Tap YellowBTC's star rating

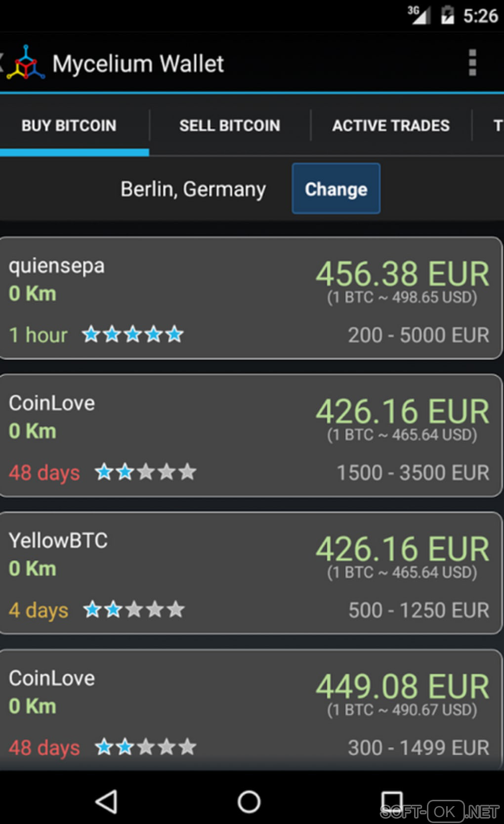(134, 609)
